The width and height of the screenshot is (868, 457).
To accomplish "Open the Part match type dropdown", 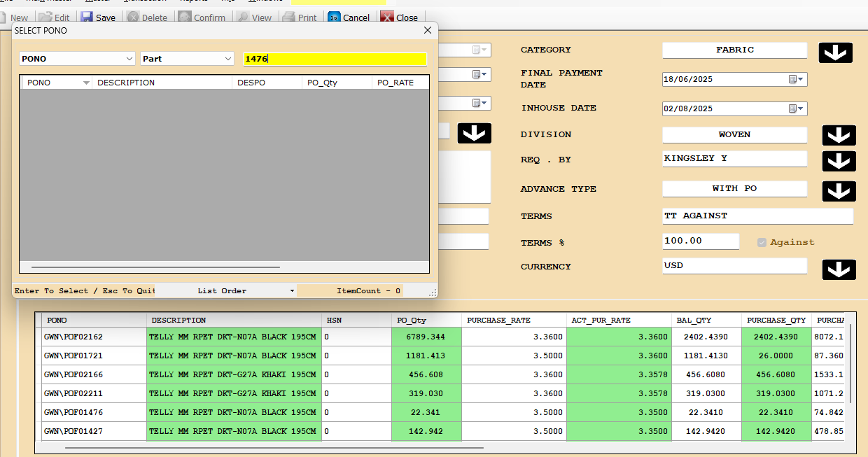I will 228,59.
